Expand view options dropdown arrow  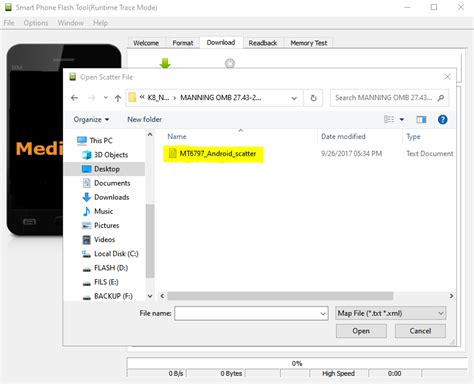402,119
